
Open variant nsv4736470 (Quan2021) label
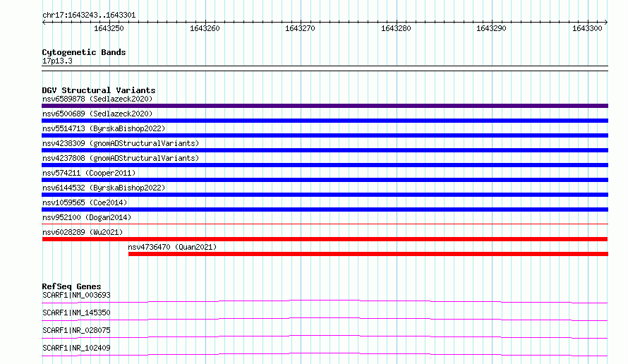pyautogui.click(x=172, y=247)
